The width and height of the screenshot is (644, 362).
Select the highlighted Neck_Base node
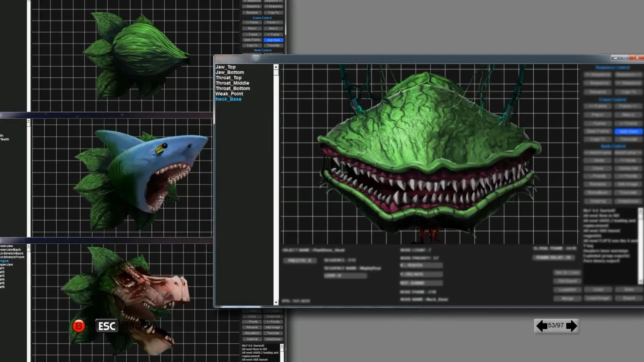point(228,99)
